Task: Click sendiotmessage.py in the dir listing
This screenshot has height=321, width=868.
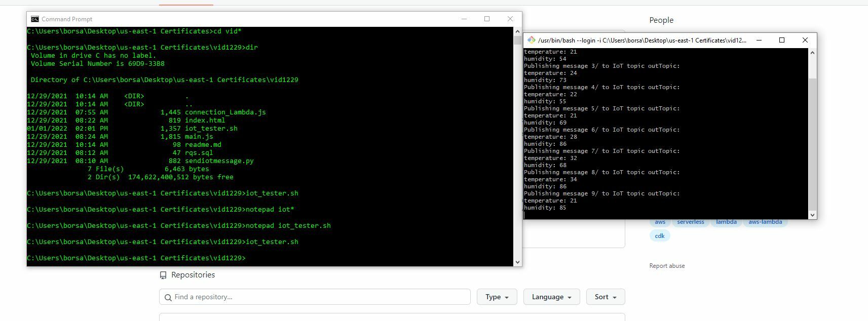Action: (x=219, y=161)
